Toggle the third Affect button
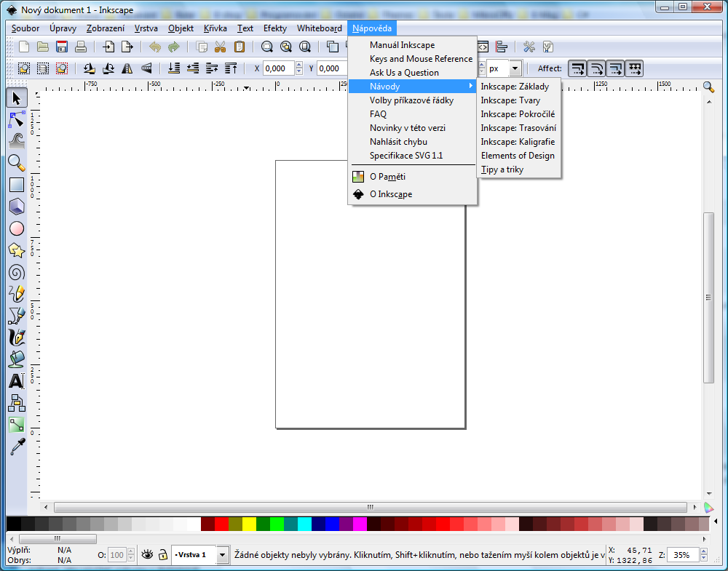This screenshot has height=571, width=728. [x=616, y=68]
